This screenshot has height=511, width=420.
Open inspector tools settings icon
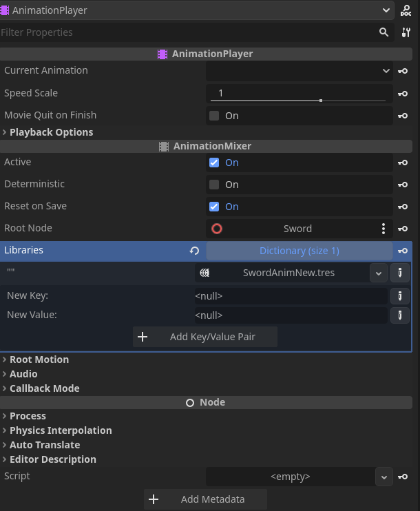[406, 32]
